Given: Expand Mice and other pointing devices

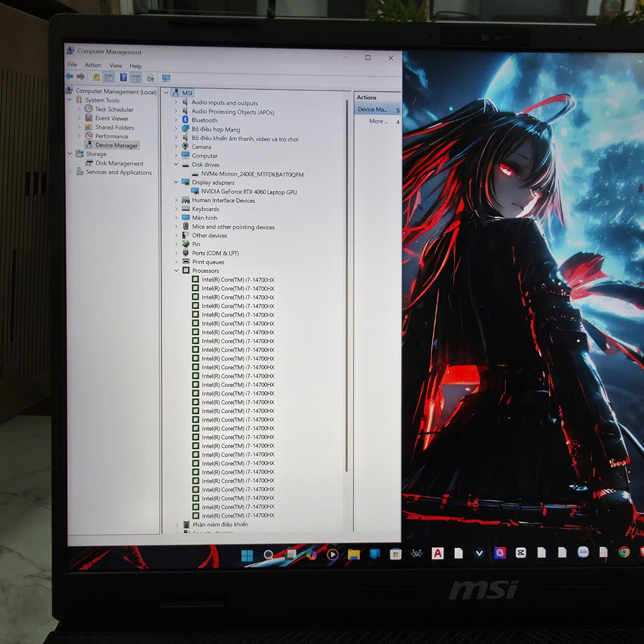Looking at the screenshot, I should 176,226.
